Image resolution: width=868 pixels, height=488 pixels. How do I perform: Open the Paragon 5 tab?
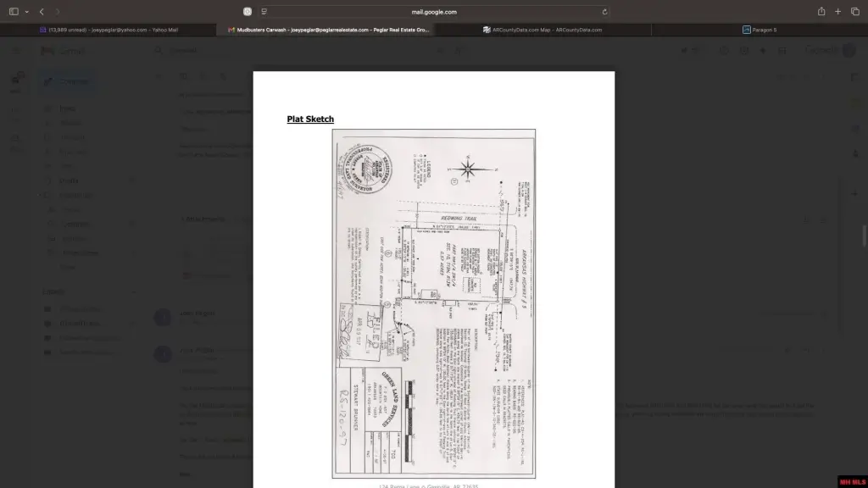(x=759, y=30)
